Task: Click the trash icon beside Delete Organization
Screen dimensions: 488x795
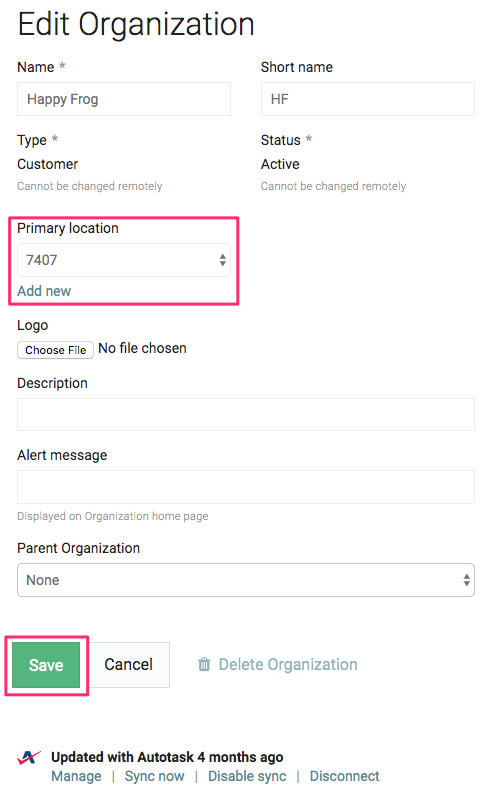Action: click(x=204, y=664)
